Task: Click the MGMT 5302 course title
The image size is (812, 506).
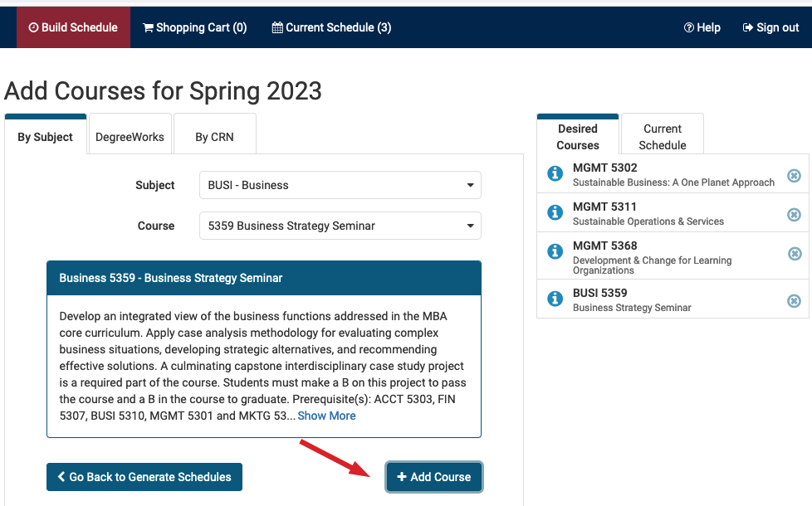Action: click(x=605, y=168)
